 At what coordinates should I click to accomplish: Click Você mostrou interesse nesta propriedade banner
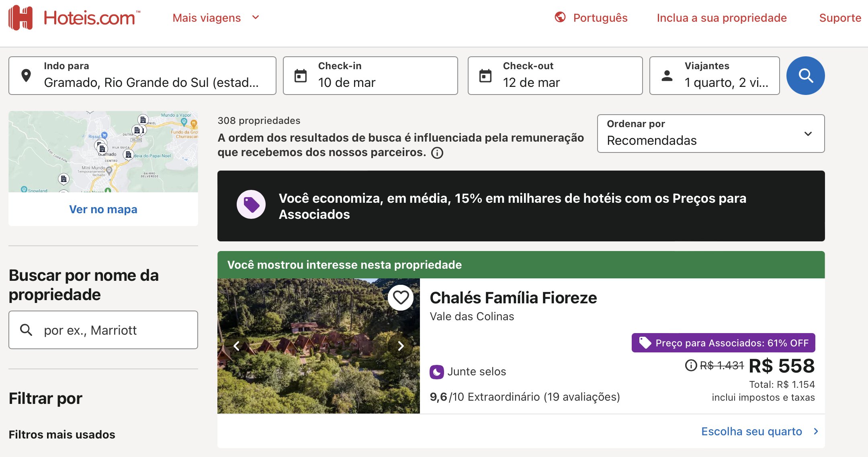[521, 265]
